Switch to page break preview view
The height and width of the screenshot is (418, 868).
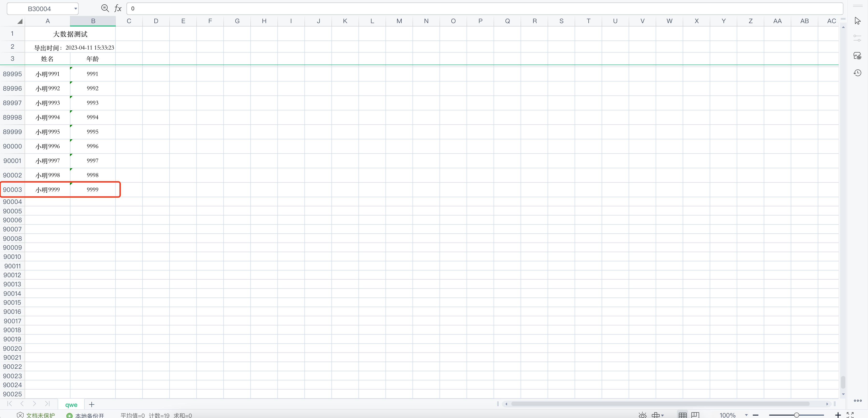[x=695, y=415]
